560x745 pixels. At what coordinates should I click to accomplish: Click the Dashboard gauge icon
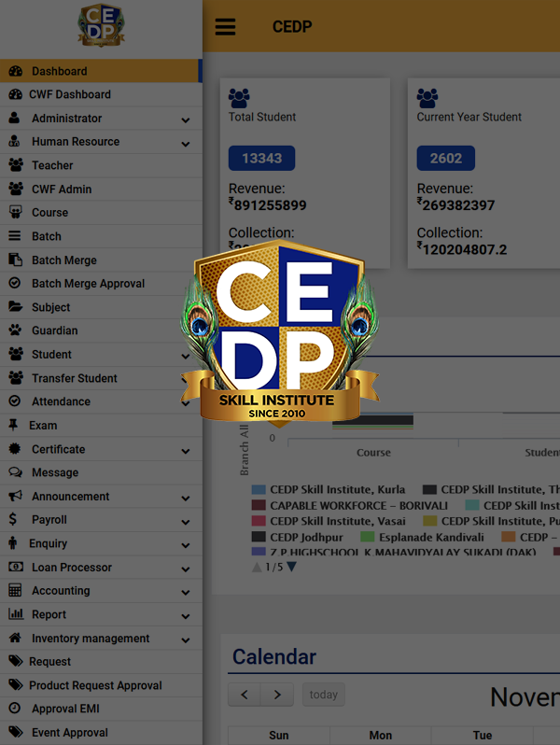click(x=15, y=71)
